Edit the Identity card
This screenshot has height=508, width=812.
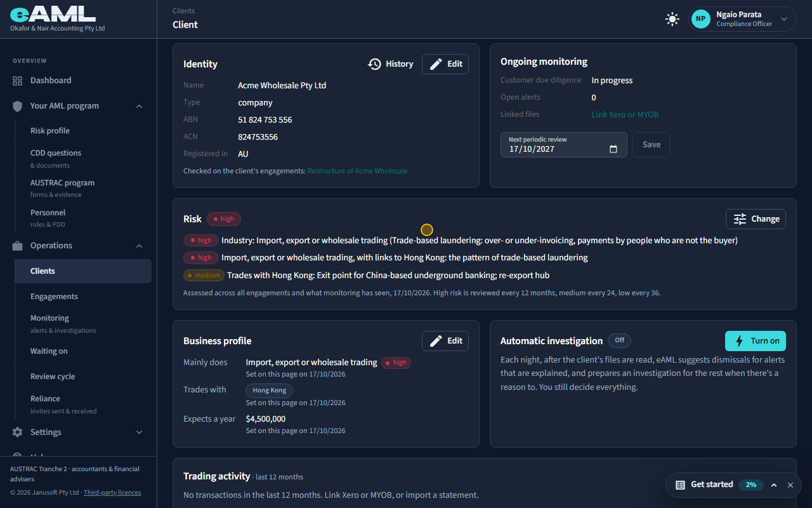click(x=445, y=64)
